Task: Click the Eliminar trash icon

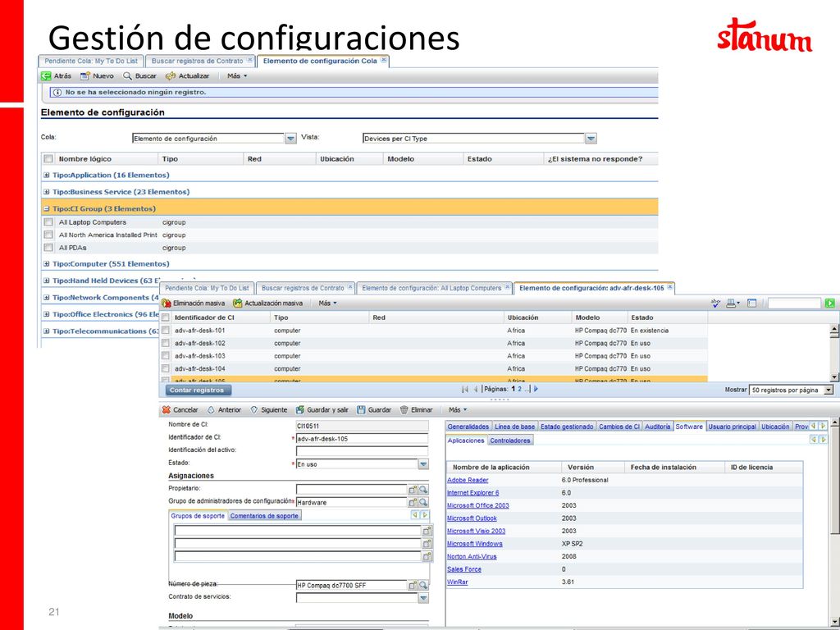Action: 404,410
